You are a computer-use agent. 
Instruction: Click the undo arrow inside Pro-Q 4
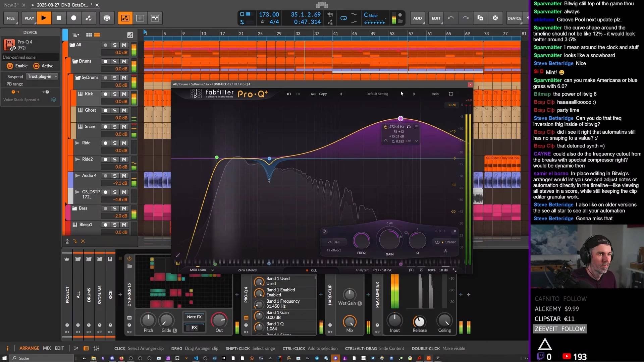coord(289,94)
